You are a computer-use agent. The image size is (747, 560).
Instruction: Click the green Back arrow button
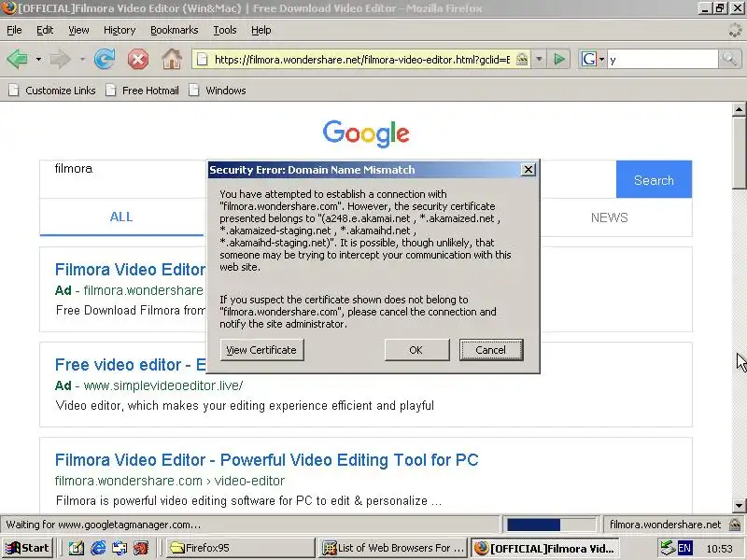pos(18,60)
